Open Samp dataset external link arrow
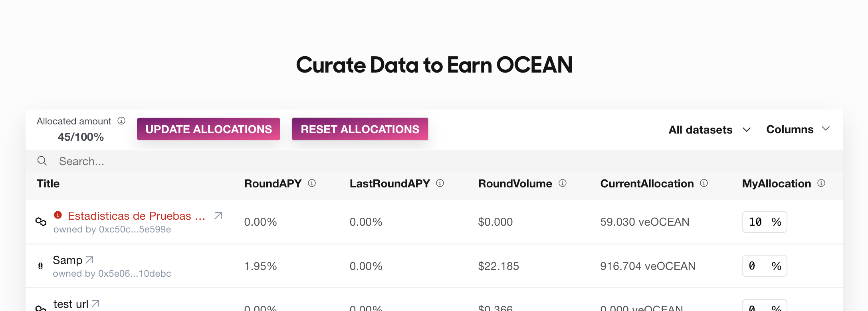Screen dimensions: 868x311 pos(89,260)
